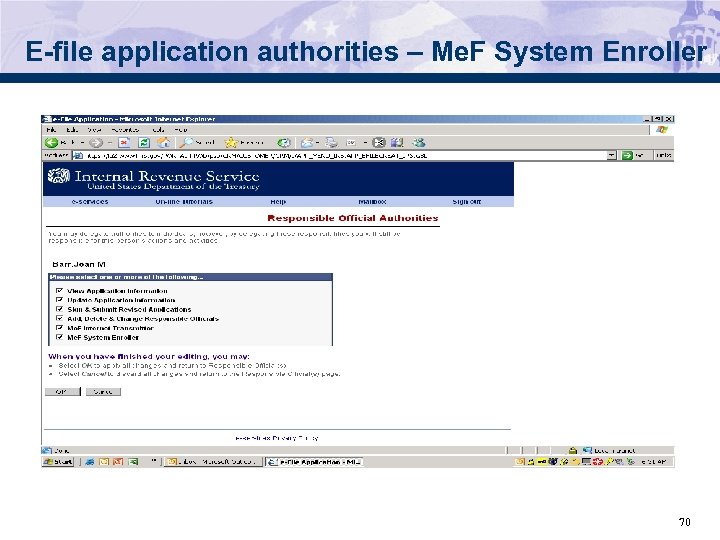The width and height of the screenshot is (720, 540).
Task: Open the Mail button dropdown arrow
Action: coord(317,143)
